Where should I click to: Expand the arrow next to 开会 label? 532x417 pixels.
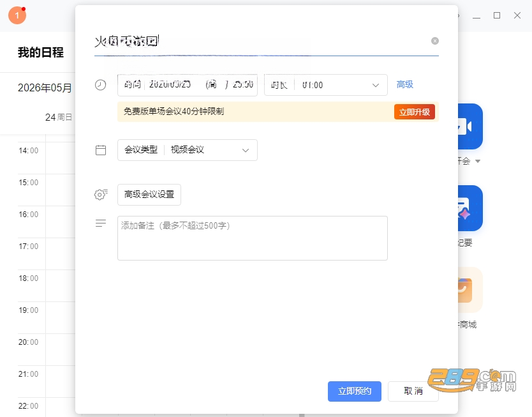pos(478,162)
